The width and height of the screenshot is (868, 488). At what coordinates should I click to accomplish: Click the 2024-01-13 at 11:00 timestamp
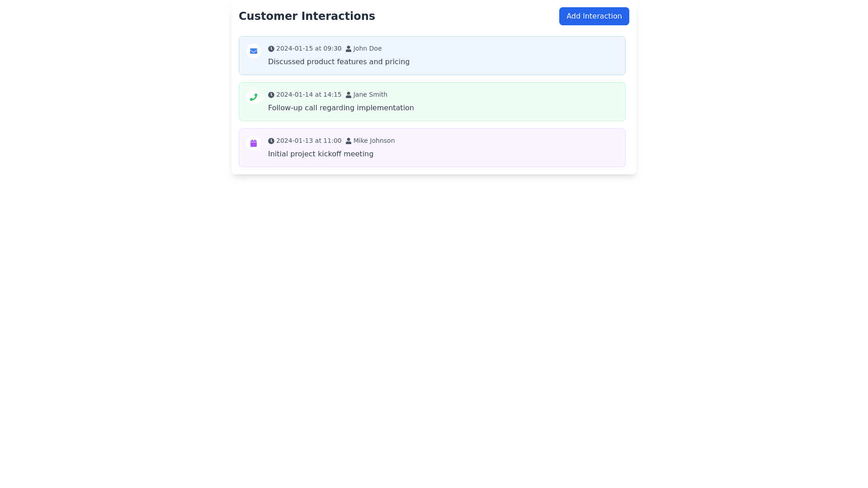click(309, 141)
